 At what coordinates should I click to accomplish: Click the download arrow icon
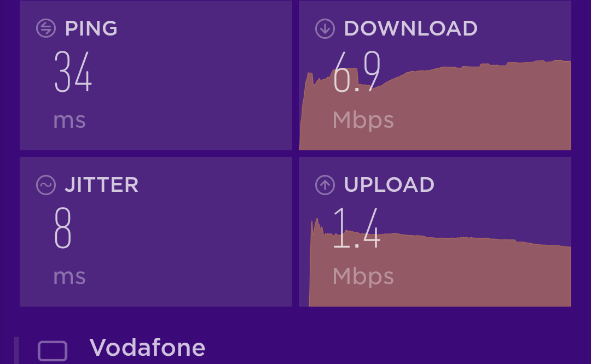325,28
